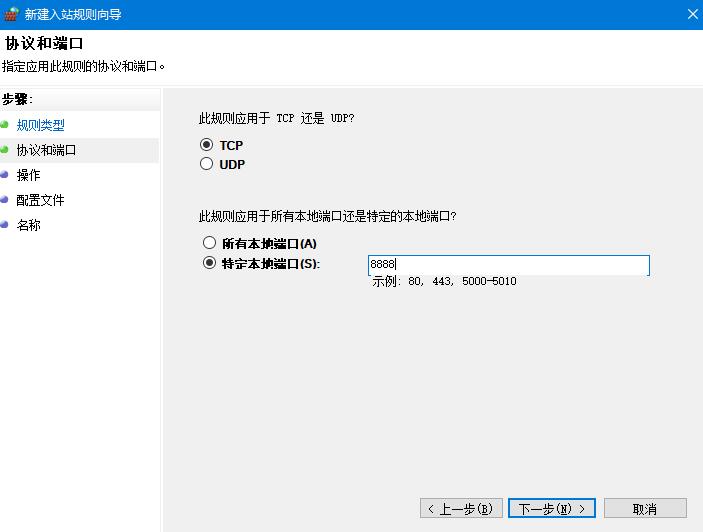Cancel the wizard with 取消
Screen dimensions: 703x532
[644, 509]
